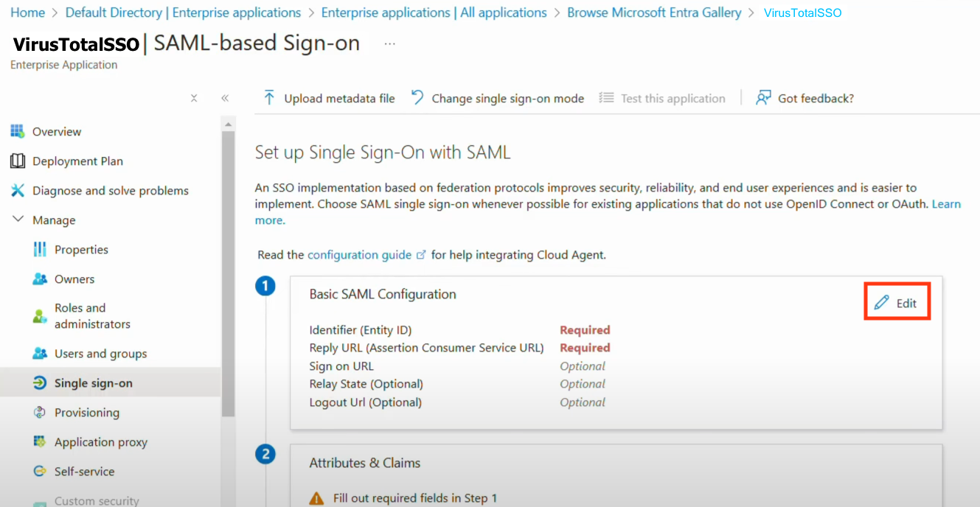Open the ellipsis more options next to title
980x507 pixels.
390,44
